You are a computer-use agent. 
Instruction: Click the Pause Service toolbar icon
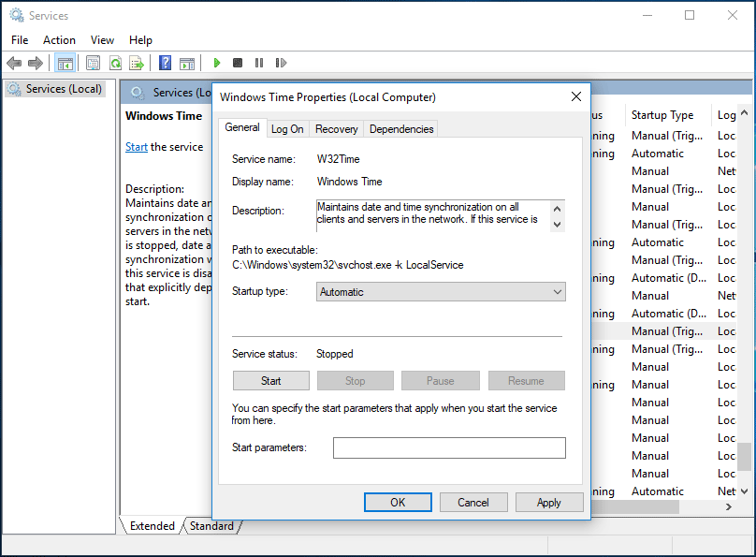click(259, 63)
